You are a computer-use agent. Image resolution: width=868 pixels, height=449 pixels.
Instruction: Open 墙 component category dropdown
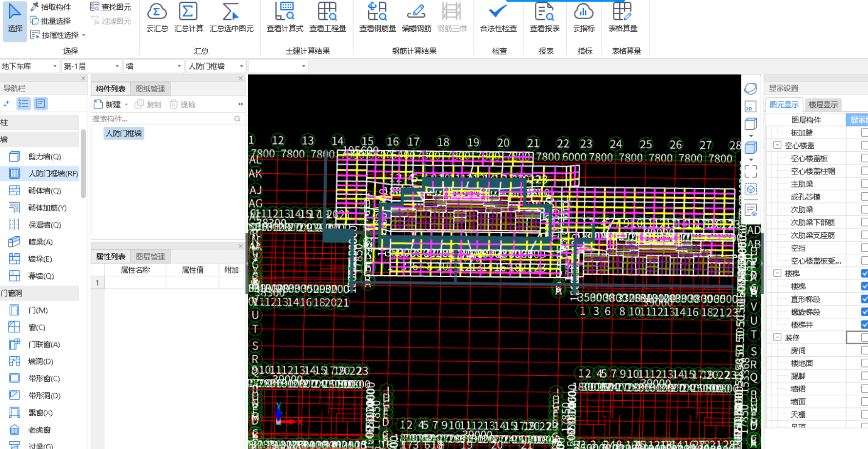click(x=154, y=66)
